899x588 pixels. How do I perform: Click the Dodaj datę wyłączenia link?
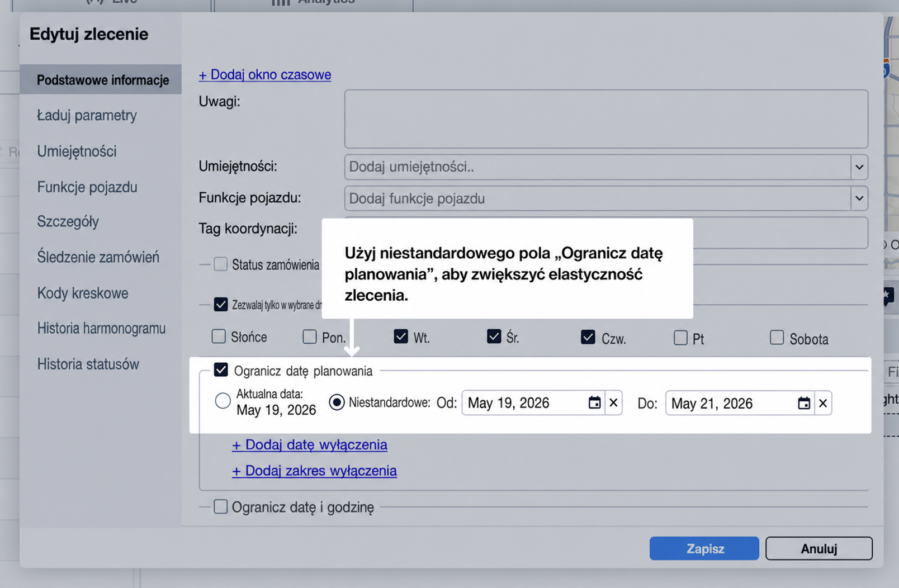click(x=310, y=444)
